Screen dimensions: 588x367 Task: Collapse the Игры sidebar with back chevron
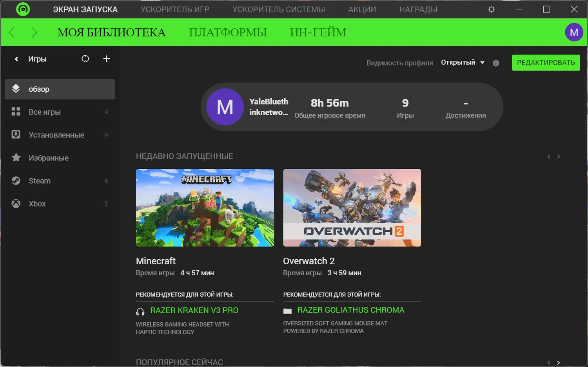(x=16, y=59)
